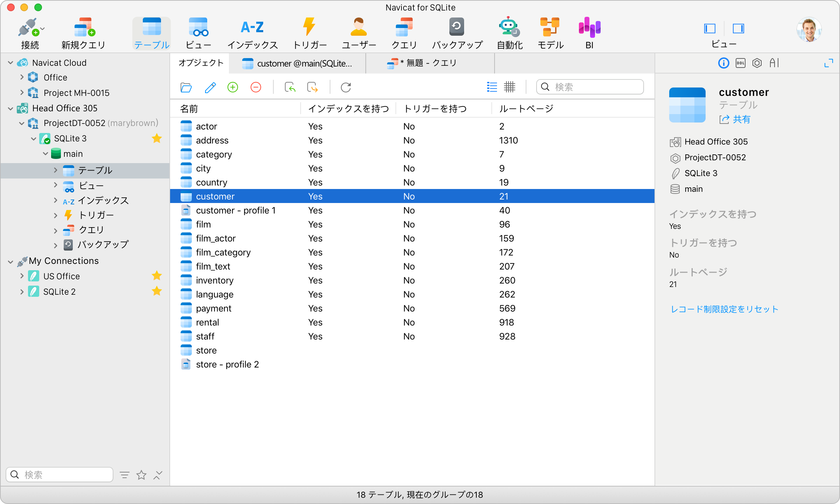The image size is (840, 504).
Task: Click the sidebar 検索 search field
Action: pyautogui.click(x=59, y=475)
